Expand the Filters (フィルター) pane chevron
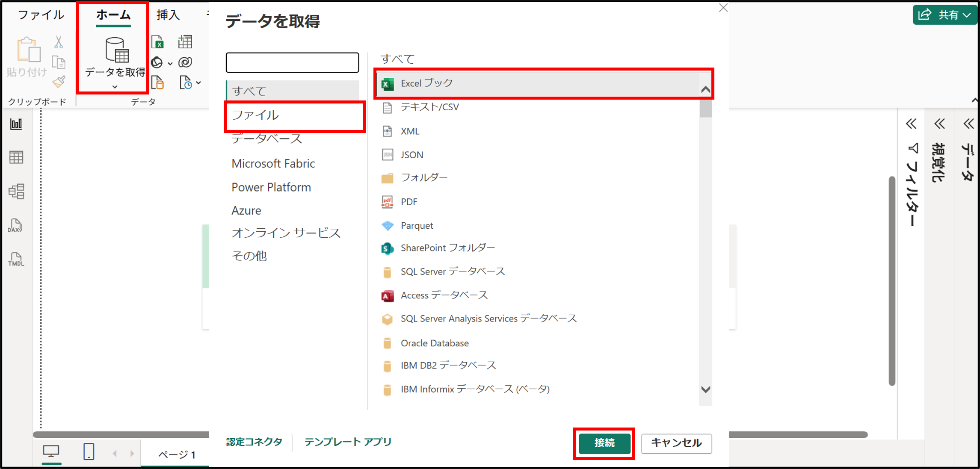This screenshot has width=980, height=469. coord(911,124)
